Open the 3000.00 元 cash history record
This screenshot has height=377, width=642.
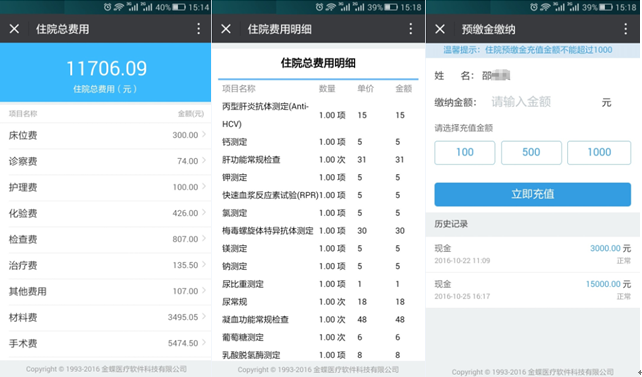[x=533, y=254]
